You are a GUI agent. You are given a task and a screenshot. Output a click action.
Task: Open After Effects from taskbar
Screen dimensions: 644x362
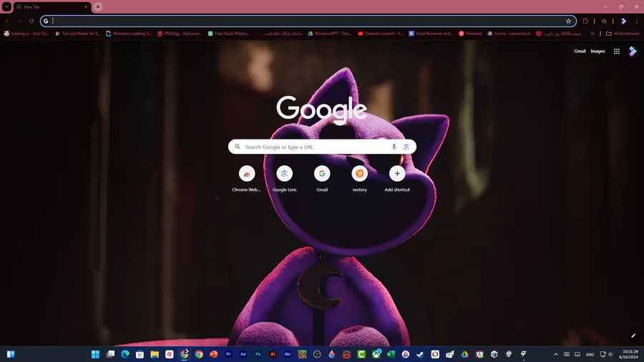point(243,354)
